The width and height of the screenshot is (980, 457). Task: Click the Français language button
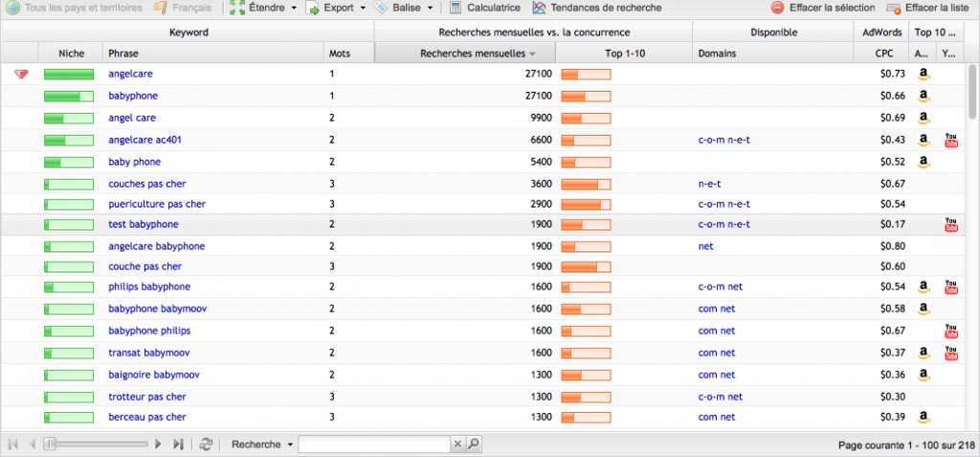point(183,8)
